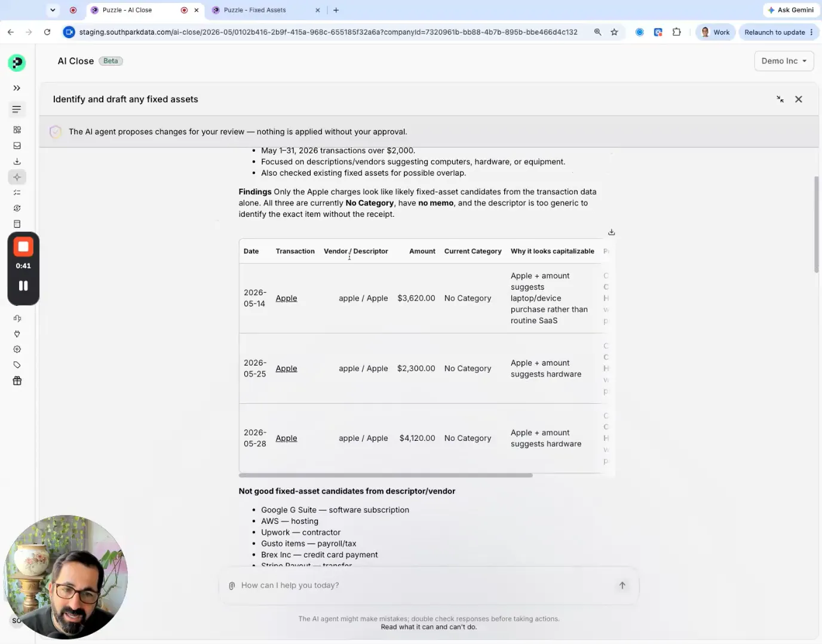
Task: Pause the screen recording
Action: point(23,286)
